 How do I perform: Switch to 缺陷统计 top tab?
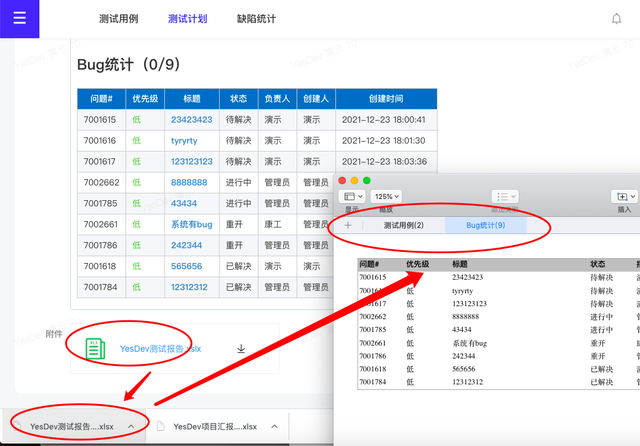(x=256, y=19)
